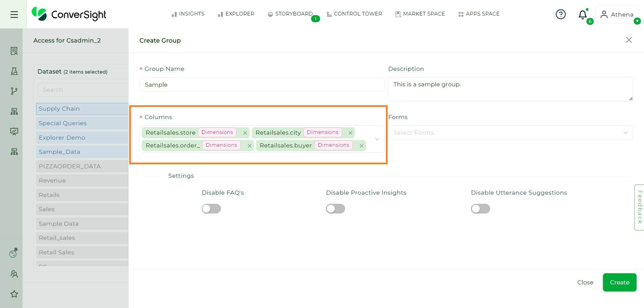Open the Athena user menu
This screenshot has height=308, width=644.
tap(617, 14)
